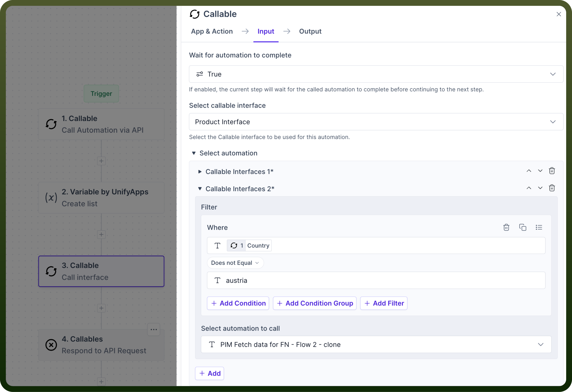
Task: Add a new filter
Action: tap(383, 303)
